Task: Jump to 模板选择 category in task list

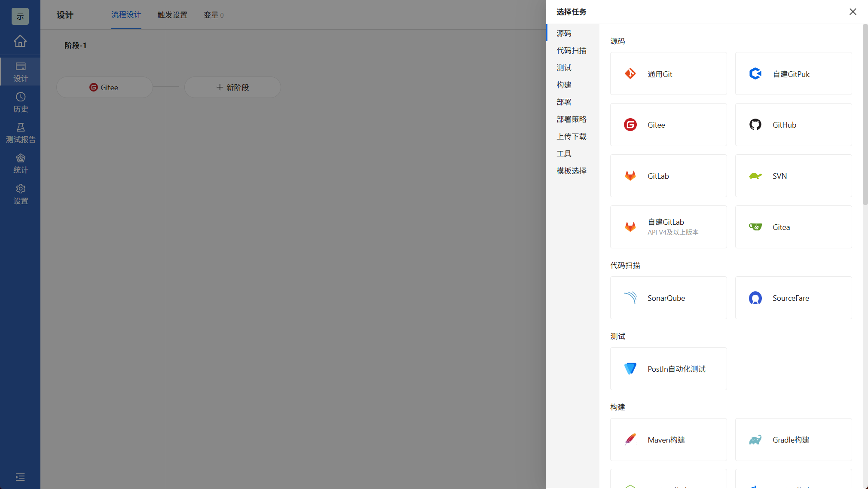Action: [x=572, y=171]
